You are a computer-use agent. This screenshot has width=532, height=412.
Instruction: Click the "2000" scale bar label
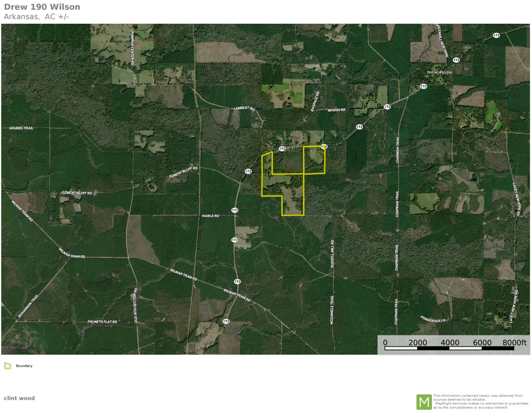pos(417,342)
